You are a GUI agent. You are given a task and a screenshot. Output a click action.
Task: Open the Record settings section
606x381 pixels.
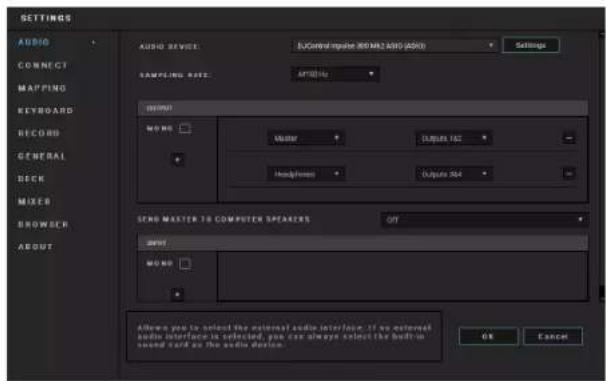39,133
